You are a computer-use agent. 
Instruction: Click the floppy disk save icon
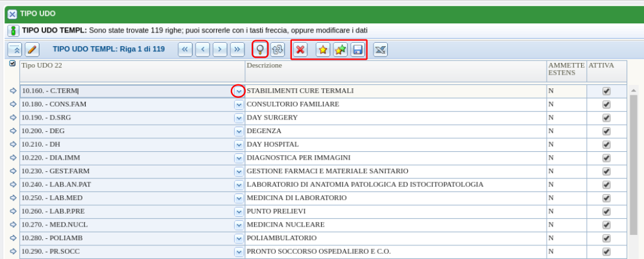coord(357,50)
